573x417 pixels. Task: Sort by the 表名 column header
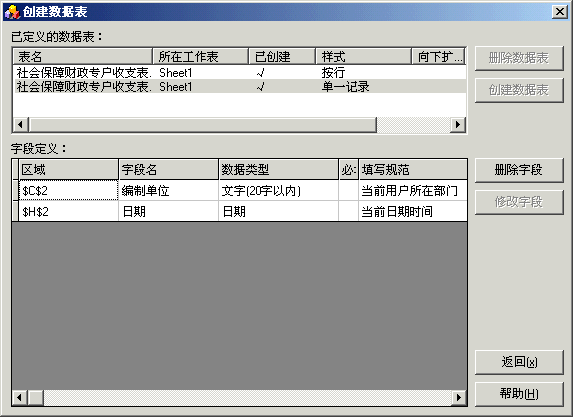[x=83, y=57]
